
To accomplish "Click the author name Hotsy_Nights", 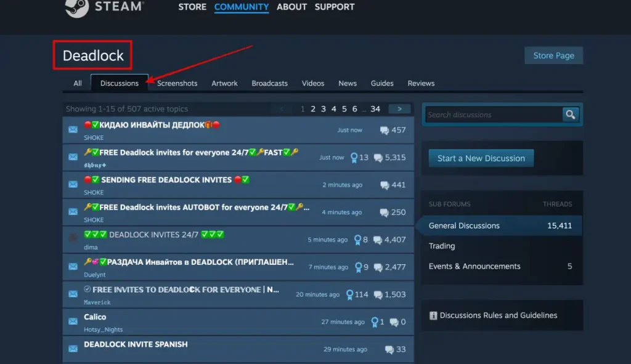I will point(103,330).
